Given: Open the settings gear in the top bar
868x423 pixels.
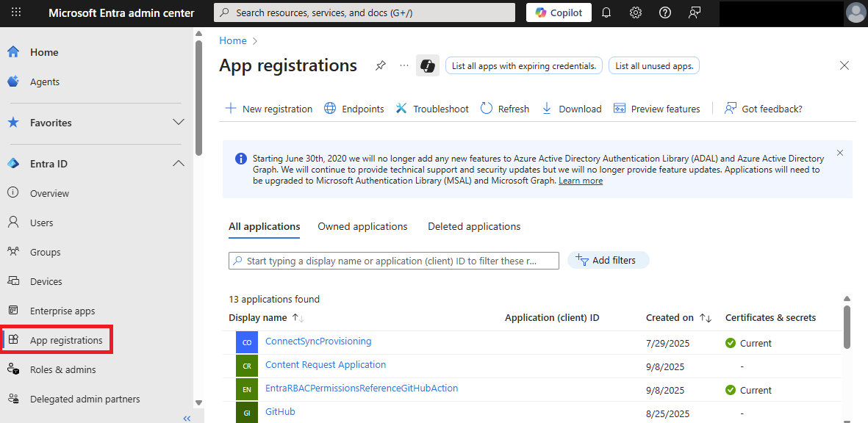Looking at the screenshot, I should 636,12.
